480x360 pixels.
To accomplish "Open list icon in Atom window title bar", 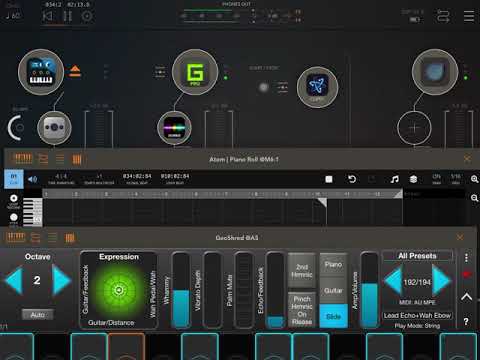I will 60,159.
